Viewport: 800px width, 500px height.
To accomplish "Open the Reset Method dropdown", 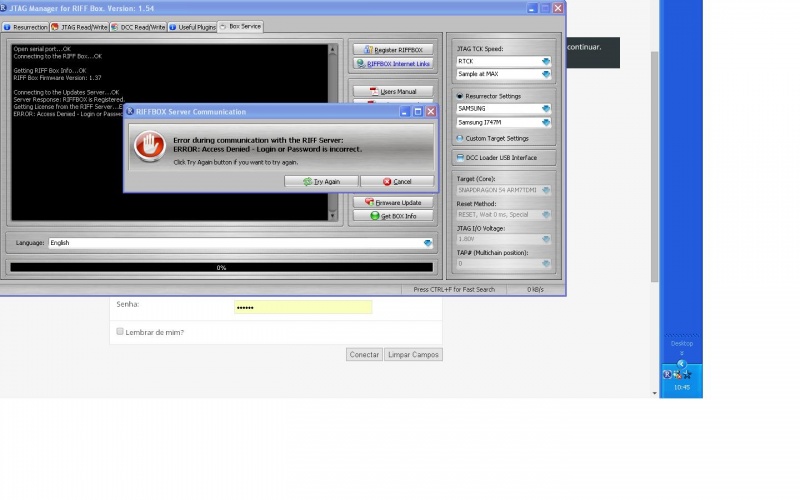I will point(546,215).
